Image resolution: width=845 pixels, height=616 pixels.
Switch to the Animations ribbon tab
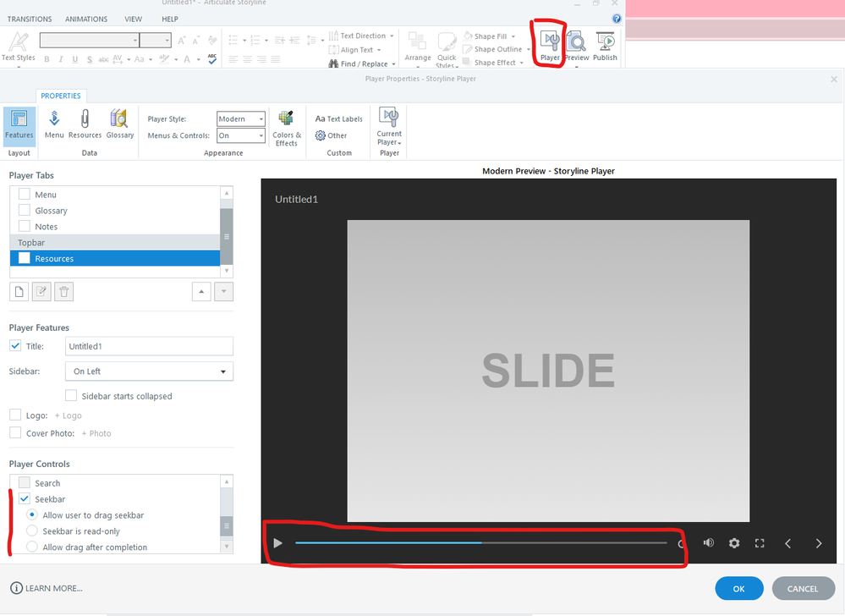point(85,19)
